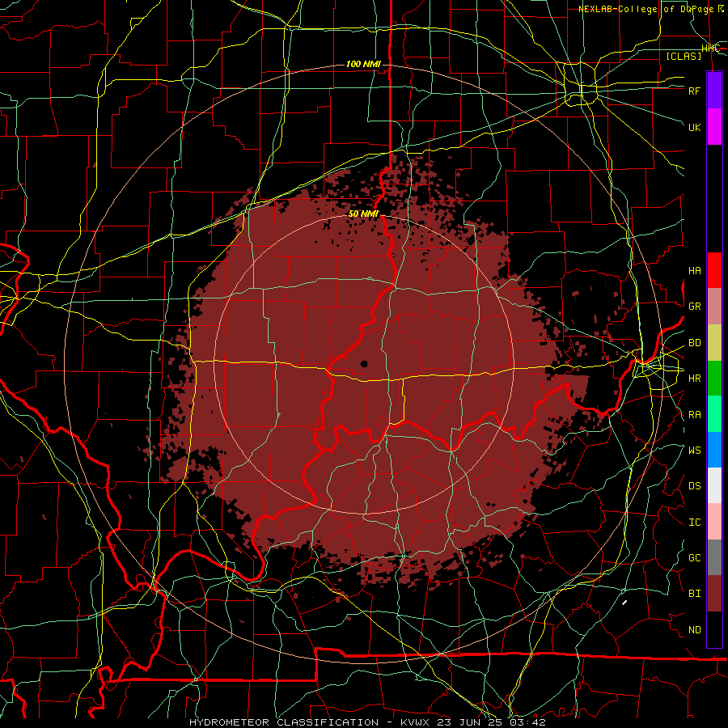Click the GR legend label
The image size is (728, 728).
click(x=694, y=307)
